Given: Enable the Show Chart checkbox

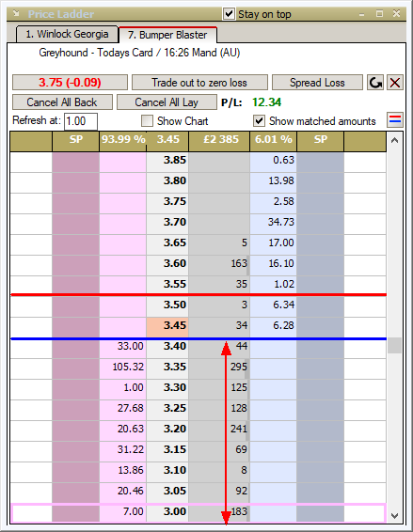Looking at the screenshot, I should (x=147, y=121).
